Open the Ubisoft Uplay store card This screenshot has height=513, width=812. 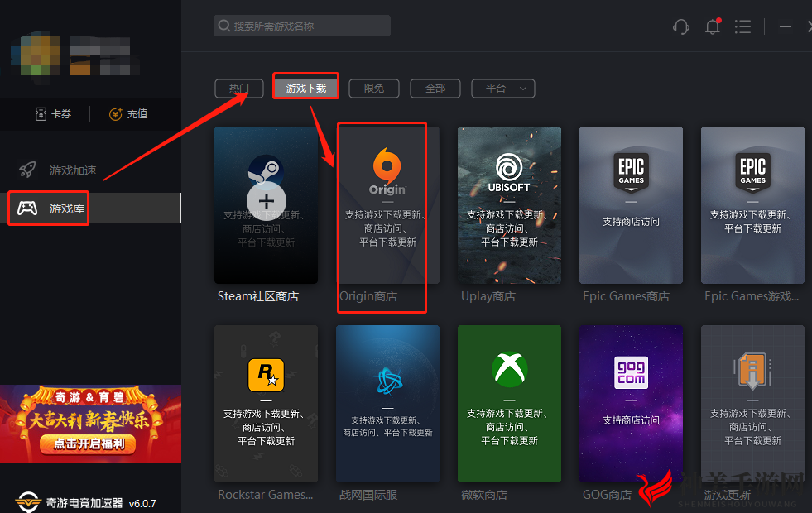pyautogui.click(x=509, y=205)
